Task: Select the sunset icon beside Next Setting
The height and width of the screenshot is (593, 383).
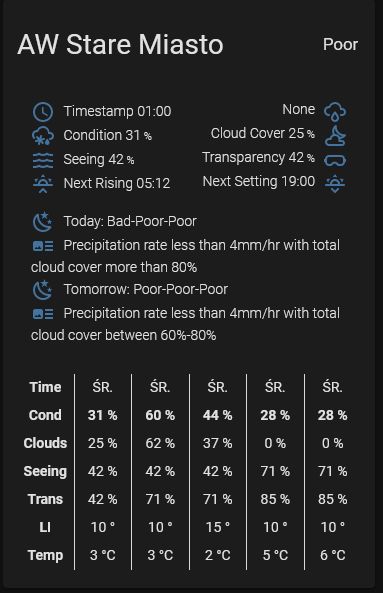Action: pyautogui.click(x=335, y=184)
